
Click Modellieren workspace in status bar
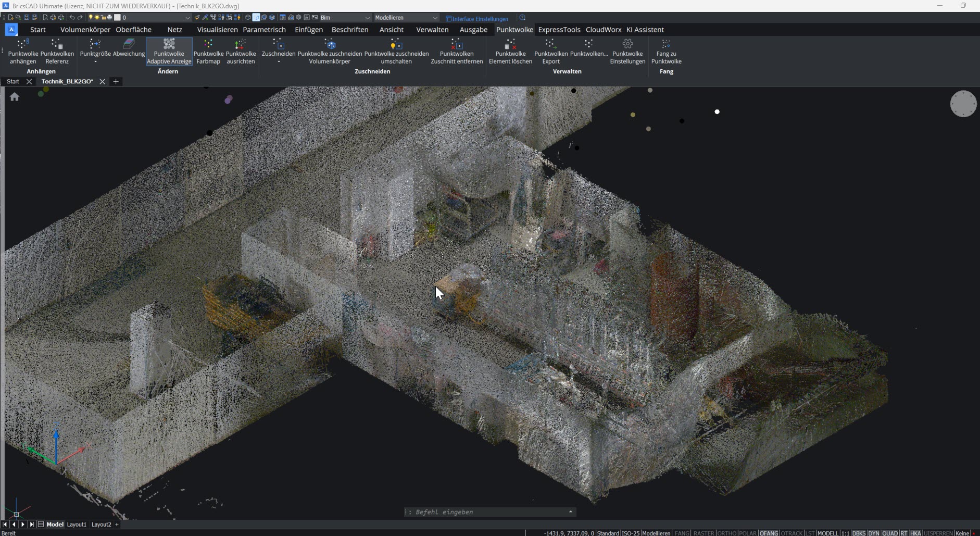[656, 533]
